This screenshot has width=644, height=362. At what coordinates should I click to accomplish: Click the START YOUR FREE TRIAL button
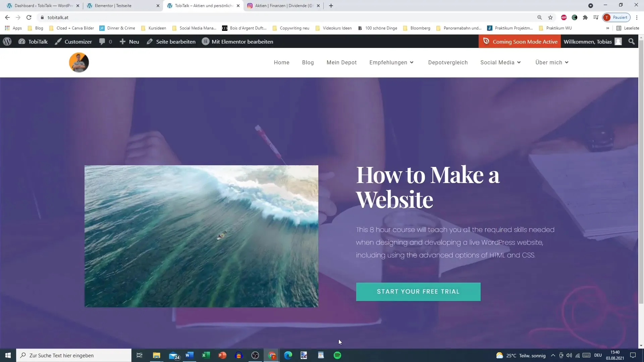click(x=418, y=291)
